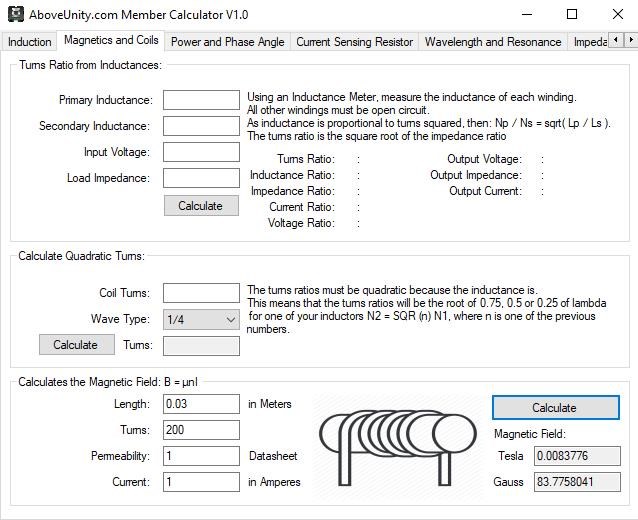Close the Member Calculator window
The image size is (638, 520).
tap(618, 15)
